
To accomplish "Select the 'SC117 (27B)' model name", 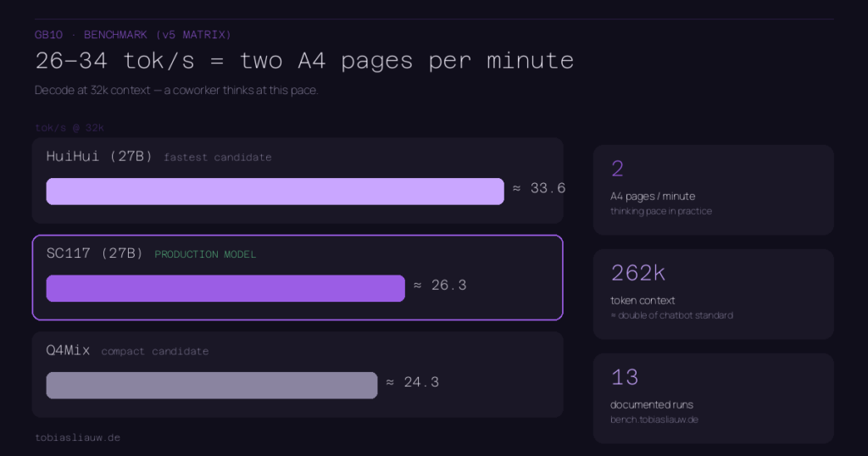I will point(95,253).
